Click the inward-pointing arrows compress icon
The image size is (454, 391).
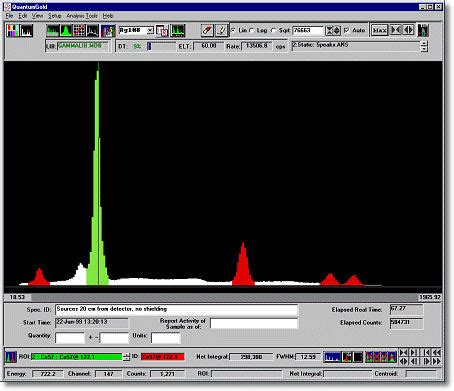coord(396,30)
